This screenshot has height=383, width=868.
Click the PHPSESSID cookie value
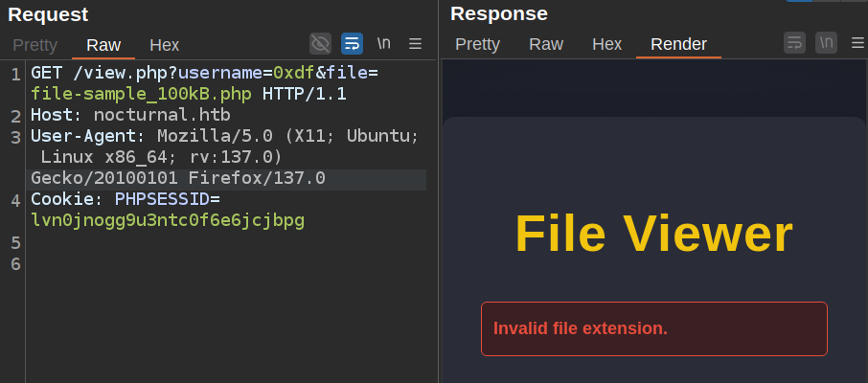point(168,220)
